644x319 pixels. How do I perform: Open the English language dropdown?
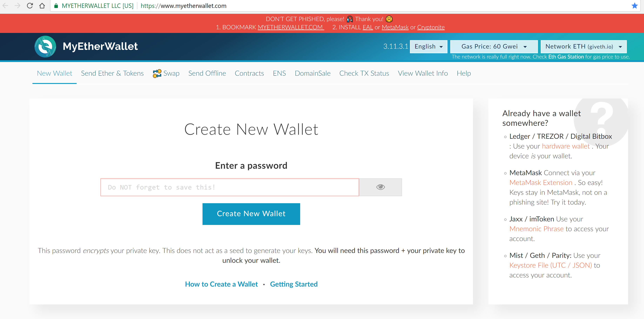click(x=429, y=46)
